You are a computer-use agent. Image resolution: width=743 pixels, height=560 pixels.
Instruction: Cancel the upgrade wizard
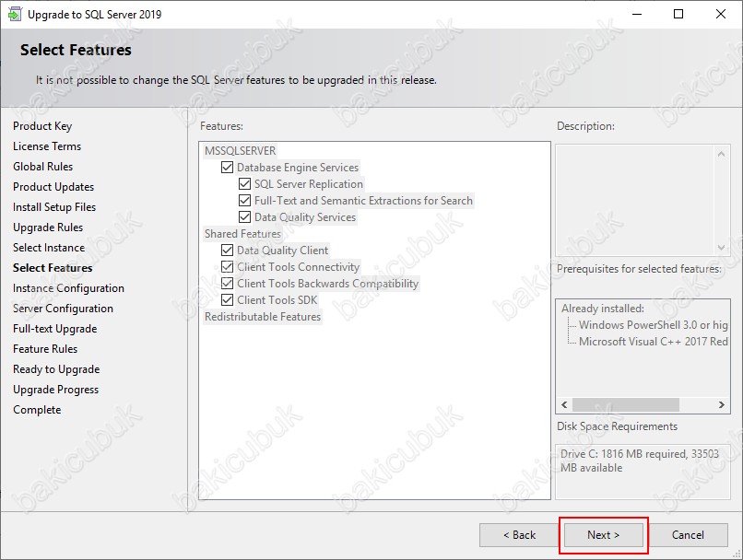click(688, 535)
